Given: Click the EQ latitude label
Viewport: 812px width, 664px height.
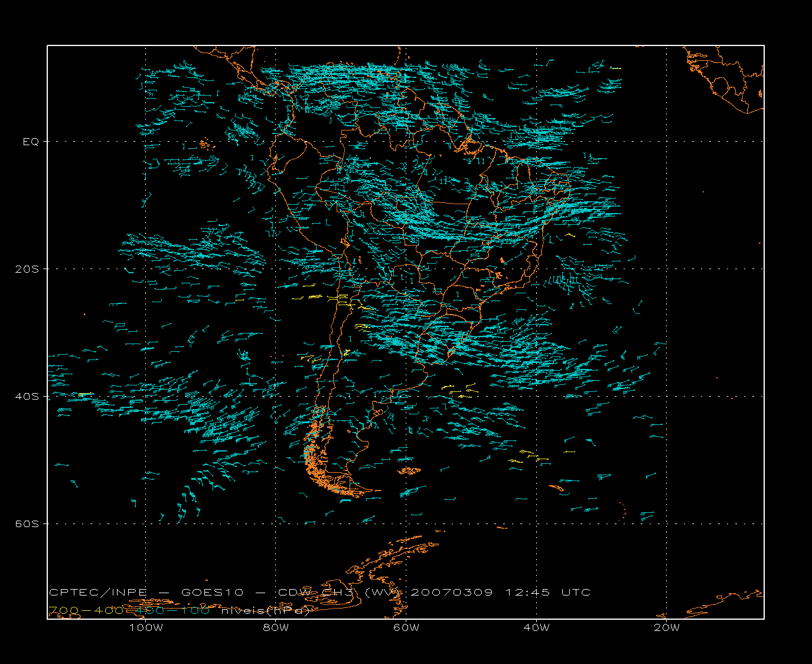Looking at the screenshot, I should (x=31, y=142).
